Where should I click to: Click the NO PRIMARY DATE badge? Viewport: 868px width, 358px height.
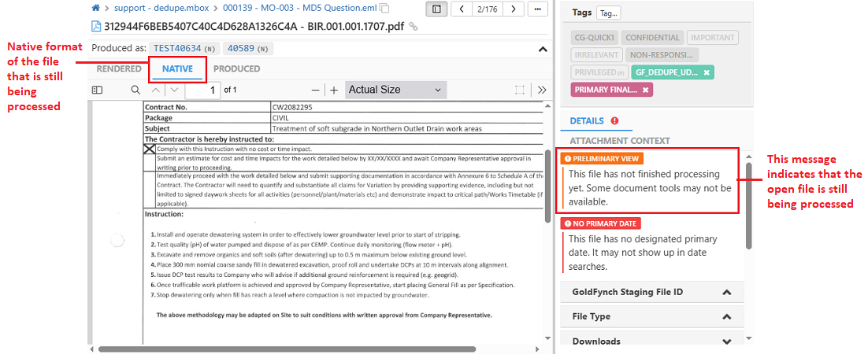coord(601,223)
